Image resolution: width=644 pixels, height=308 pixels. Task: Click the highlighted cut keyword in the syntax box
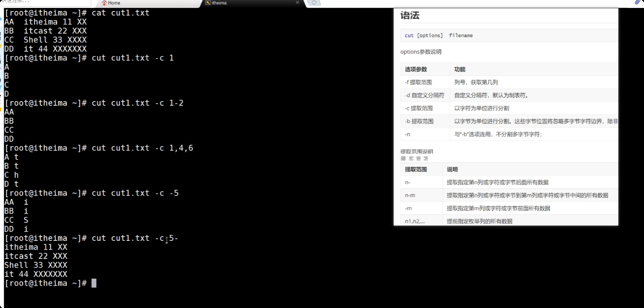pyautogui.click(x=409, y=35)
